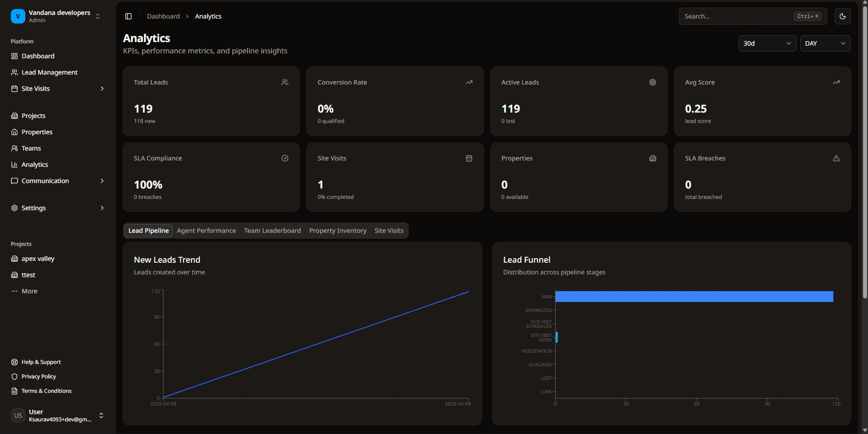The image size is (868, 434).
Task: Switch to the Agent Performance tab
Action: coord(206,231)
